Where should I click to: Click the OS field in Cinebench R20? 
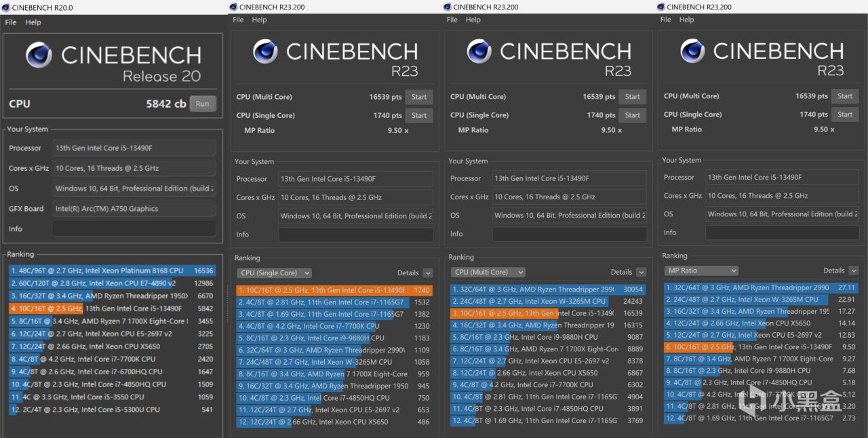tap(134, 188)
